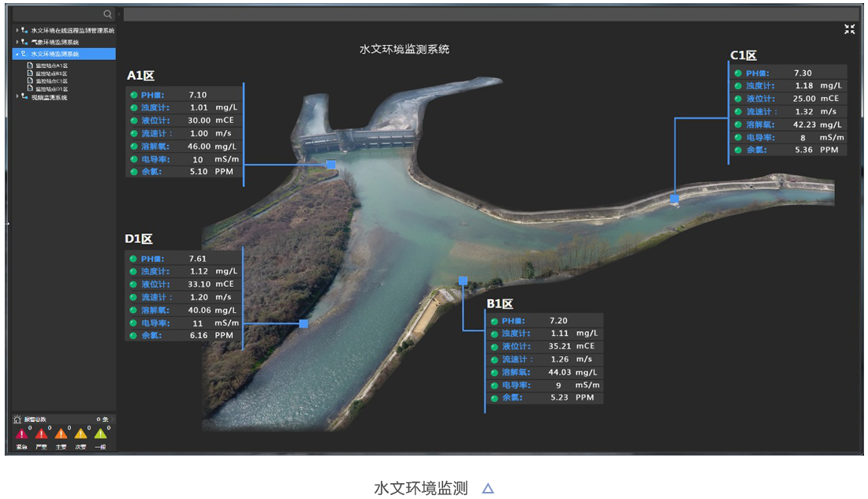This screenshot has height=499, width=868.
Task: Open alarm total details arrow
Action: pyautogui.click(x=112, y=419)
